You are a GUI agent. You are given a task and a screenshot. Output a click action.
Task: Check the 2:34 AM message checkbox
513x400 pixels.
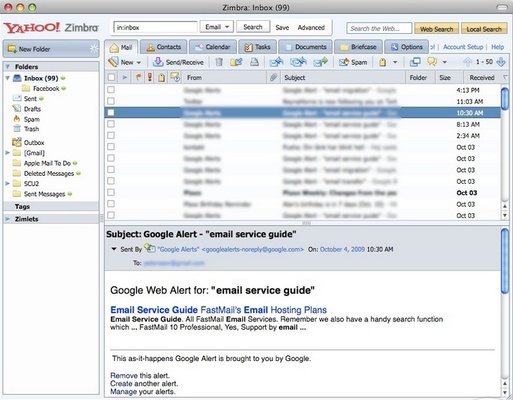111,135
